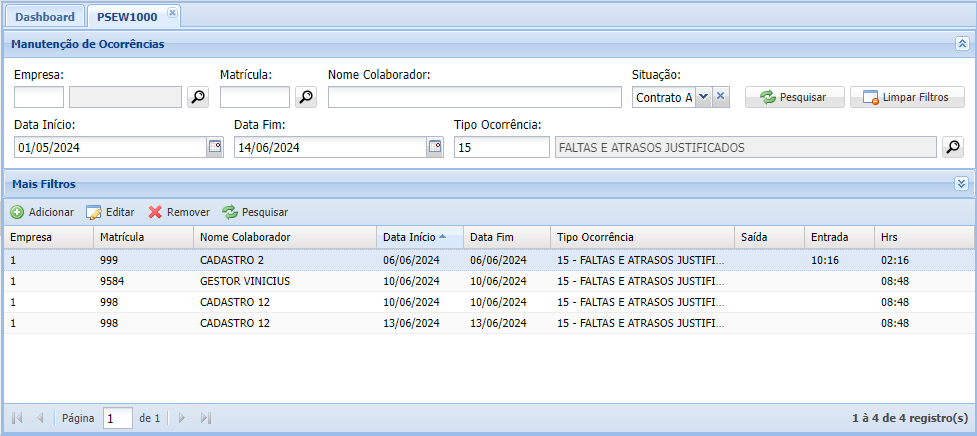Open the Situação dropdown list
The image size is (977, 436).
point(703,96)
